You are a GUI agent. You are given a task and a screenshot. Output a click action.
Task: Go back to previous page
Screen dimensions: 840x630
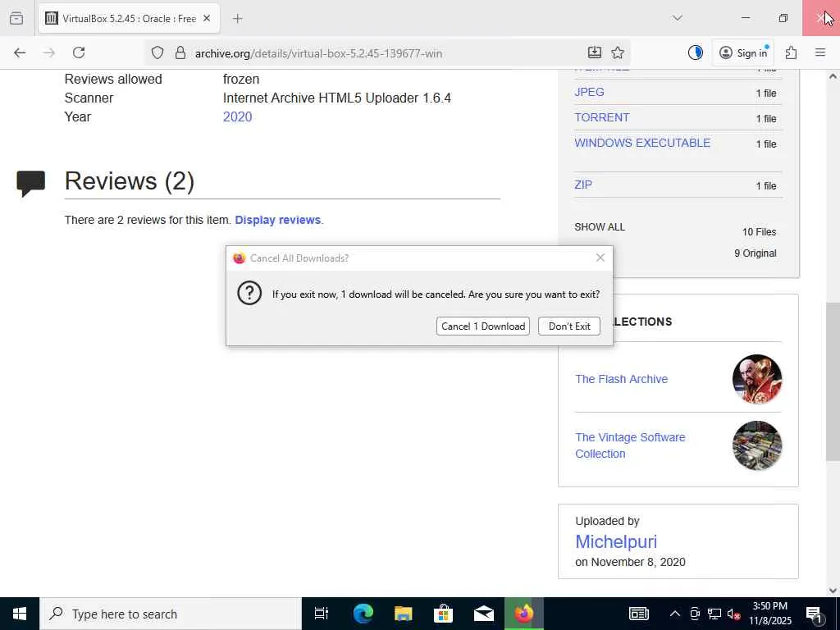click(20, 52)
